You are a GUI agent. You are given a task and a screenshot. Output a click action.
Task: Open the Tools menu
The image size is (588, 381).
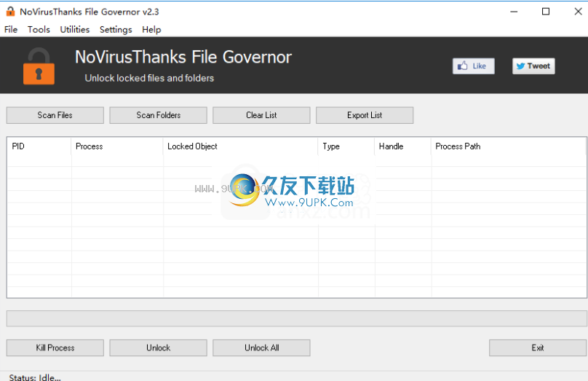click(x=39, y=29)
